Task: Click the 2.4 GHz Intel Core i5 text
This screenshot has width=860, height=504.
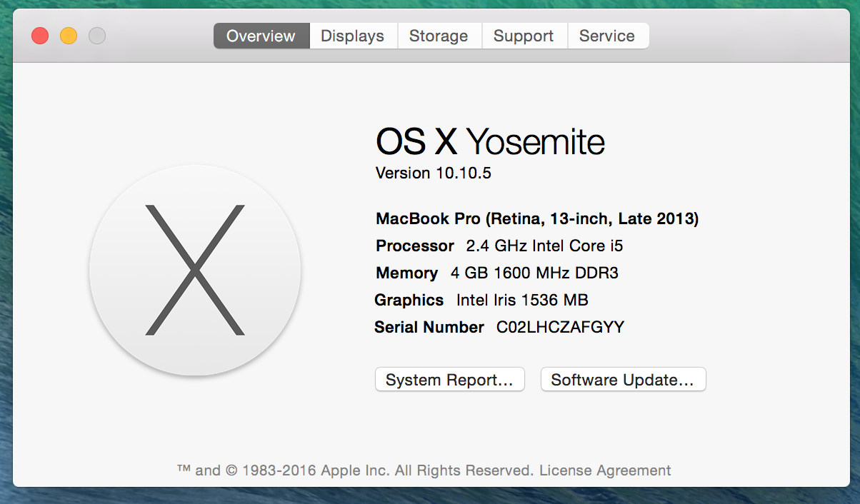Action: click(544, 246)
